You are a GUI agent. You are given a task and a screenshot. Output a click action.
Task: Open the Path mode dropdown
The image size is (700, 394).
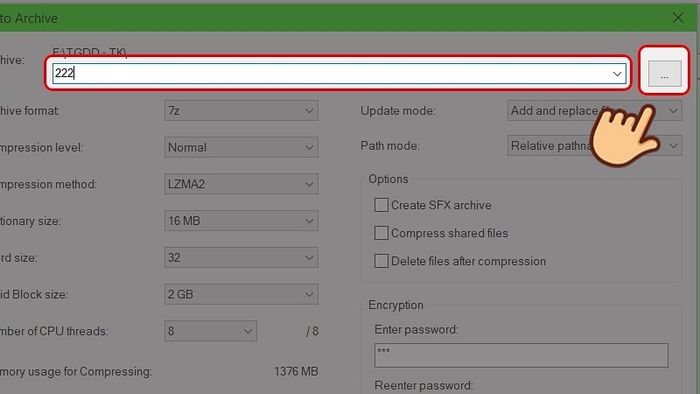595,146
